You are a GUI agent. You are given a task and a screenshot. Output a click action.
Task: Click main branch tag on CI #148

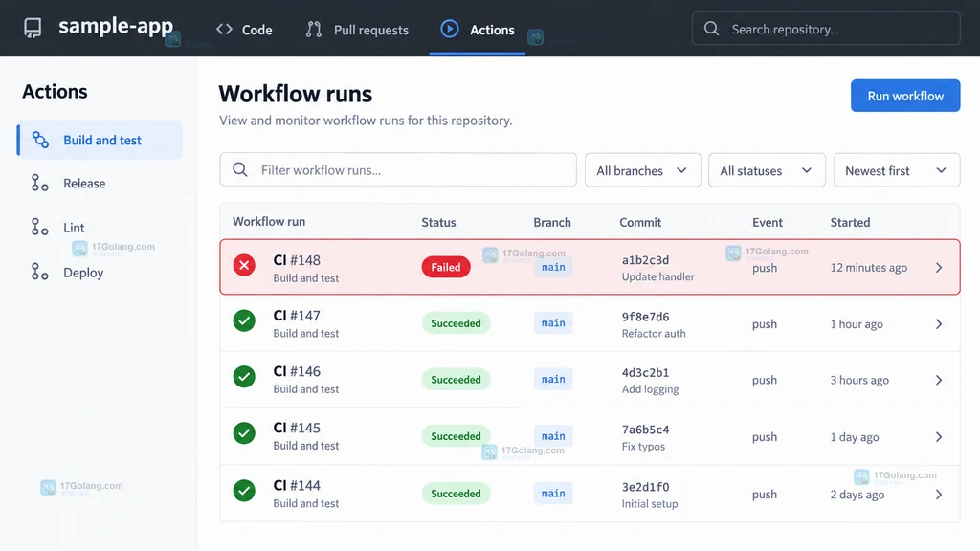click(553, 267)
